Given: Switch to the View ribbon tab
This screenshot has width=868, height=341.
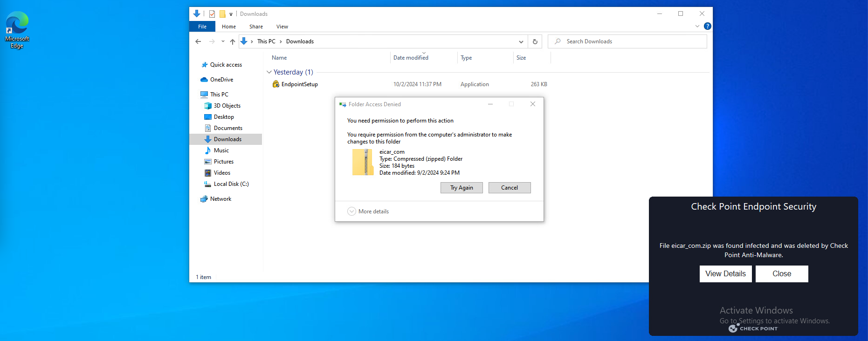Looking at the screenshot, I should coord(282,27).
